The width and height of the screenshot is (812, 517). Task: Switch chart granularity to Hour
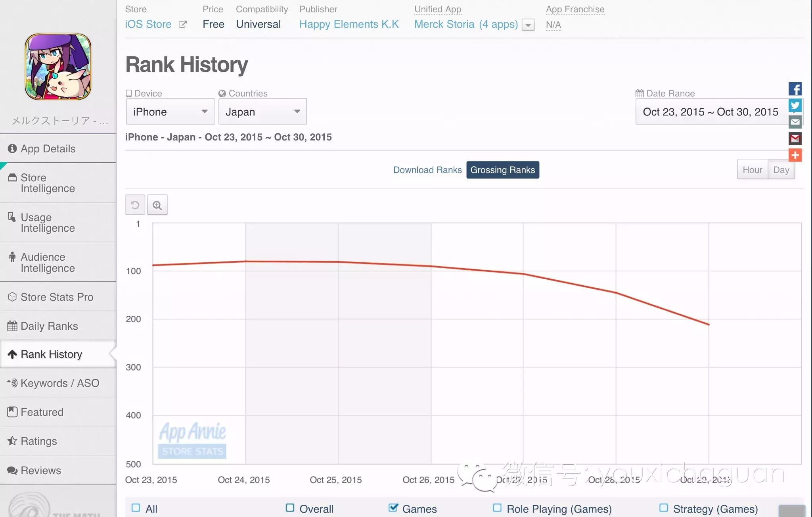click(x=752, y=170)
